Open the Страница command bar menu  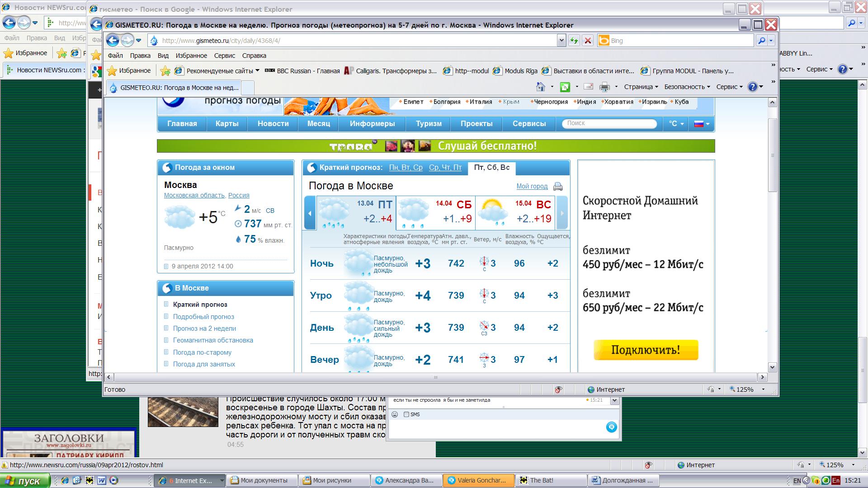coord(641,87)
